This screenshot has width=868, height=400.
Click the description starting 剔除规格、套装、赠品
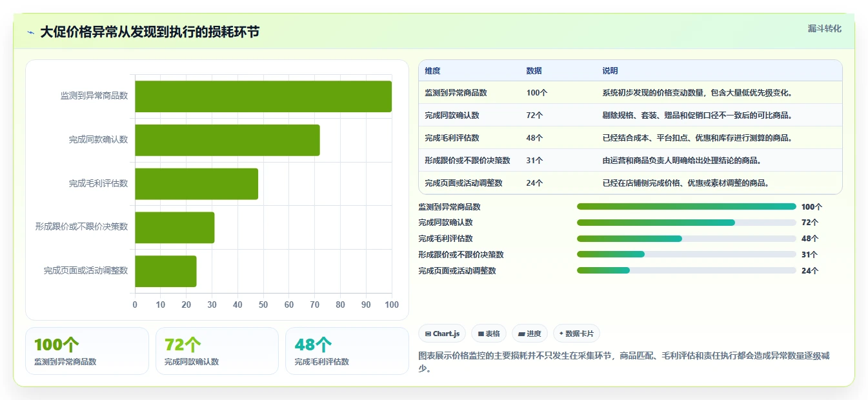tap(697, 115)
